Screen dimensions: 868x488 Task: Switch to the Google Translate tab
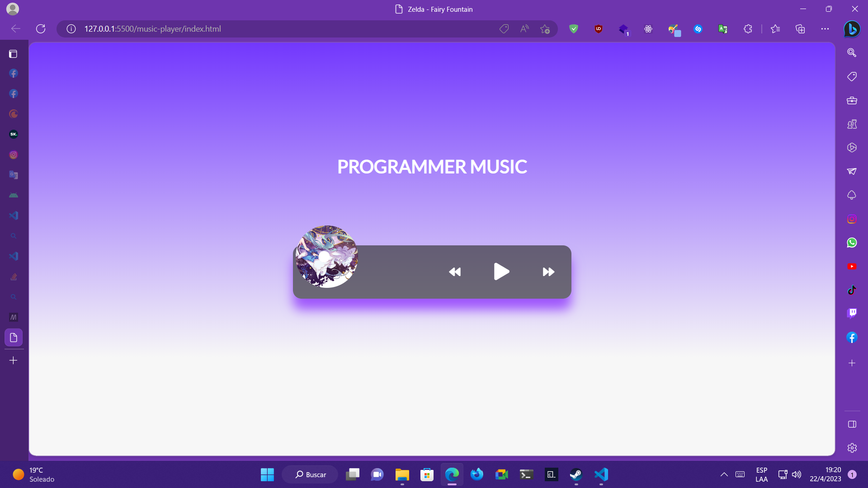[x=14, y=175]
